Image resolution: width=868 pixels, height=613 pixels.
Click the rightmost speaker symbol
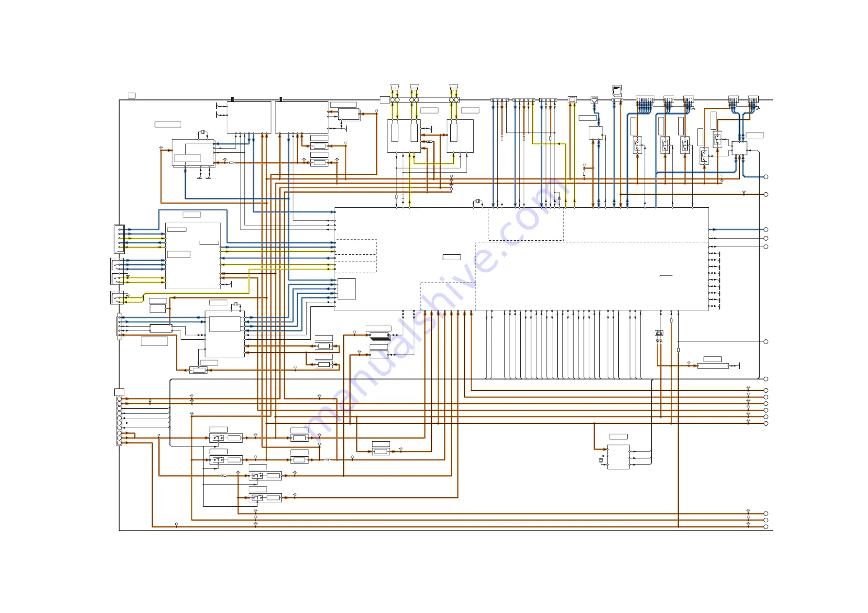point(454,88)
